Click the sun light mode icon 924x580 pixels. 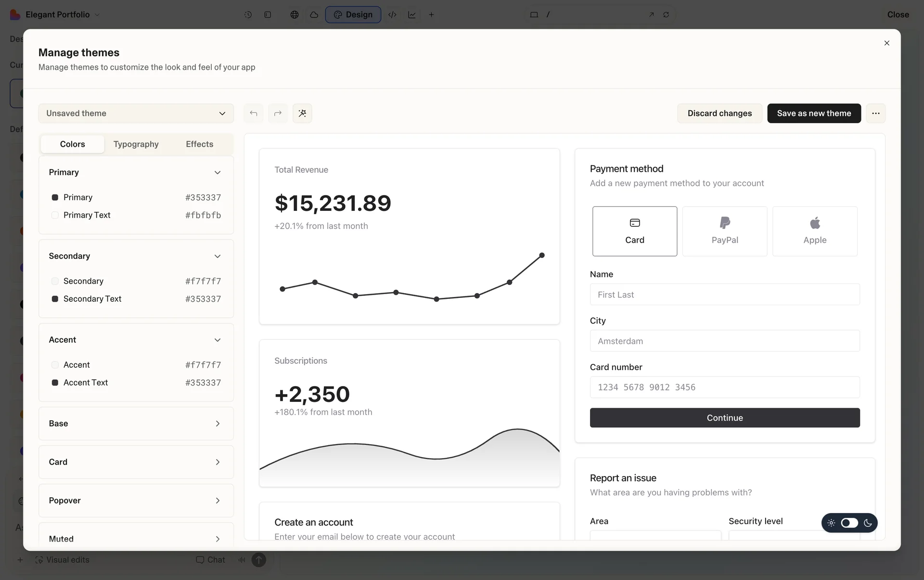831,523
